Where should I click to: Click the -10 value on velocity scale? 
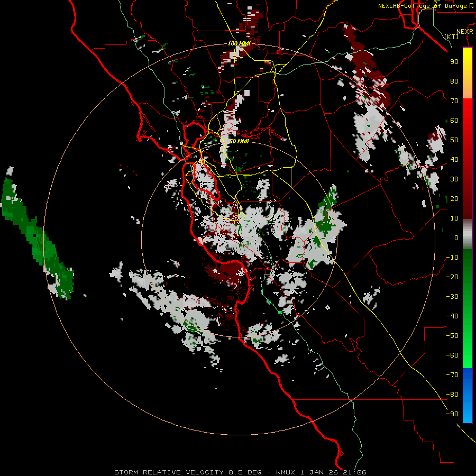point(452,258)
